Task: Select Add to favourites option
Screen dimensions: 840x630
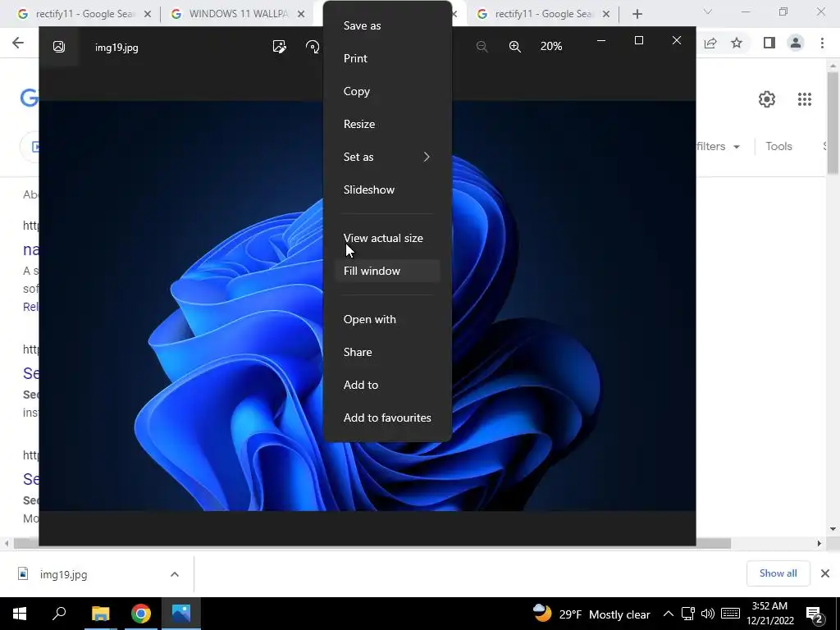Action: click(387, 418)
